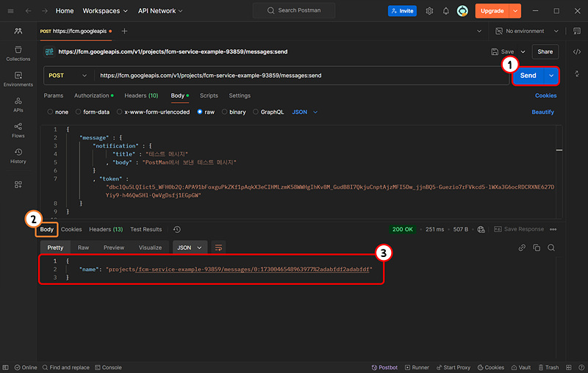Open the POST method dropdown

tap(68, 76)
